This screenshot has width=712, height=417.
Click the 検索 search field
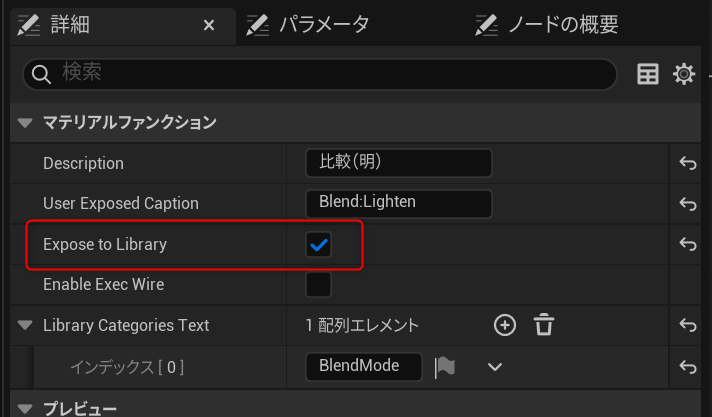pyautogui.click(x=320, y=74)
